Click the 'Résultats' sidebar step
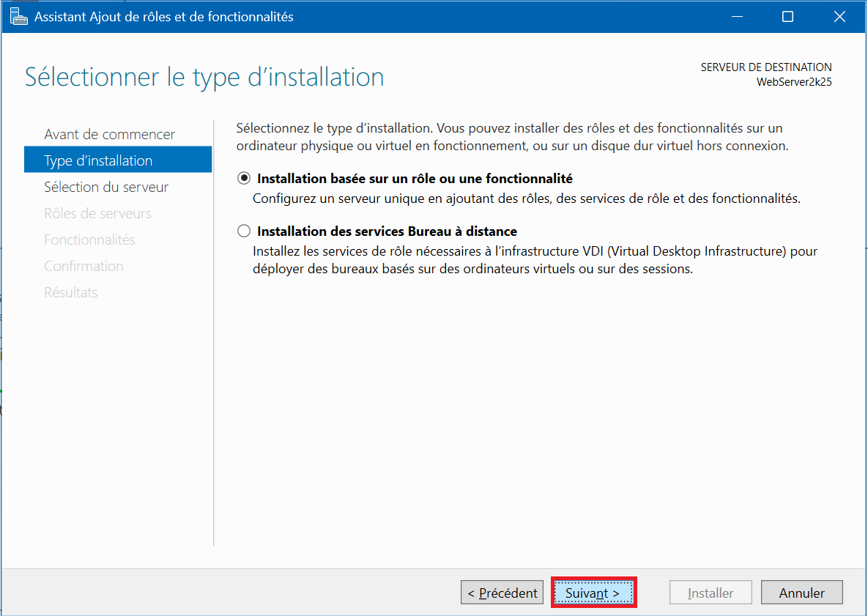 (70, 292)
